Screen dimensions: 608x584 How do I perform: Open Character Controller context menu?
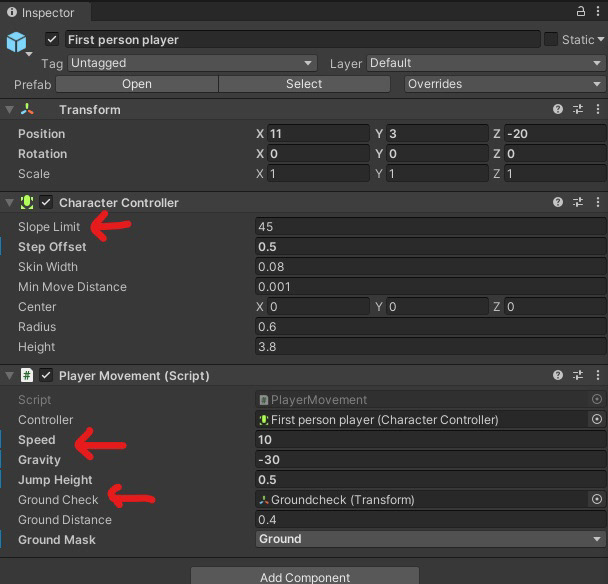[598, 202]
